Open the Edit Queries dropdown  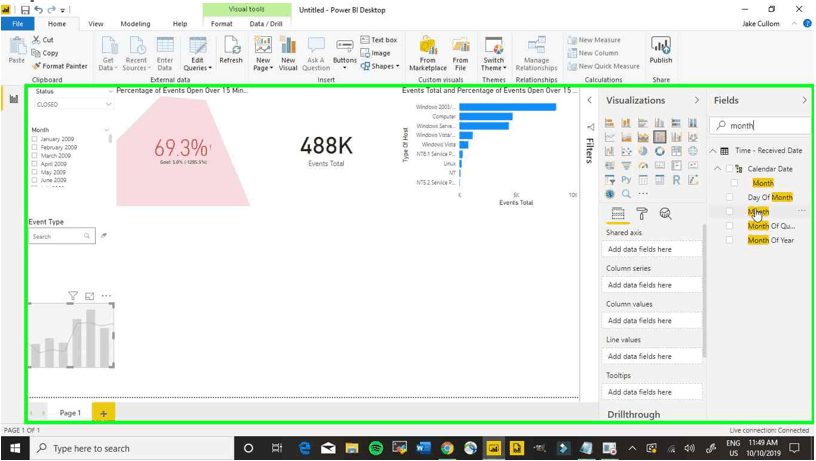(x=197, y=53)
